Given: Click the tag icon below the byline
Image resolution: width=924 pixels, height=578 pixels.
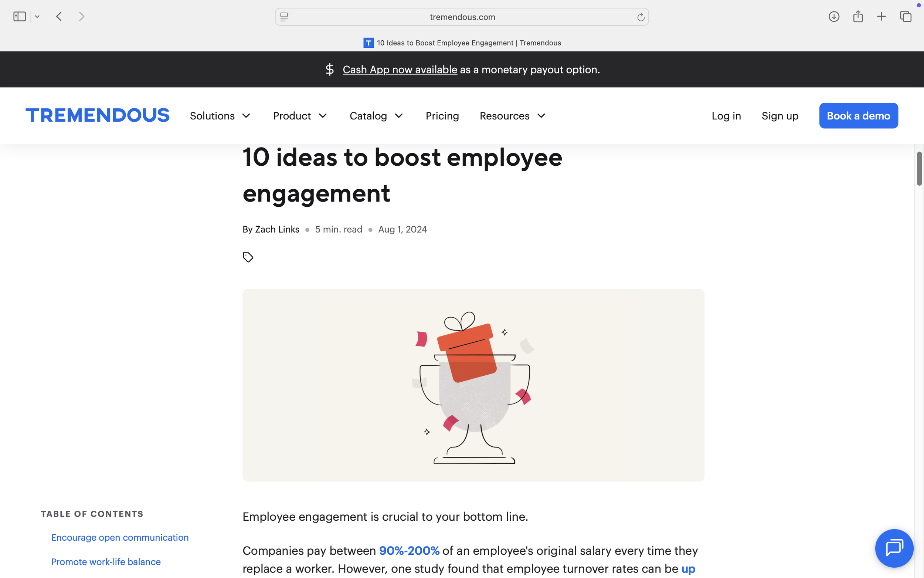Looking at the screenshot, I should pos(248,257).
